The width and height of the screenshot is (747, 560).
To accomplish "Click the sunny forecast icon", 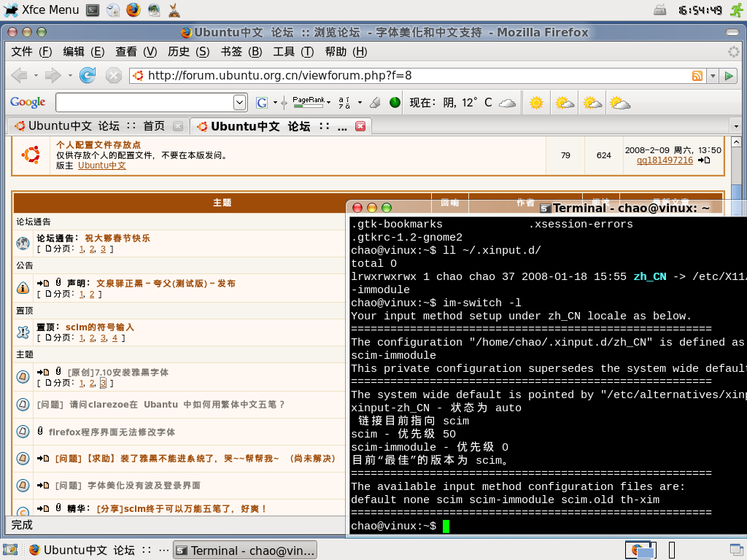I will pos(536,103).
